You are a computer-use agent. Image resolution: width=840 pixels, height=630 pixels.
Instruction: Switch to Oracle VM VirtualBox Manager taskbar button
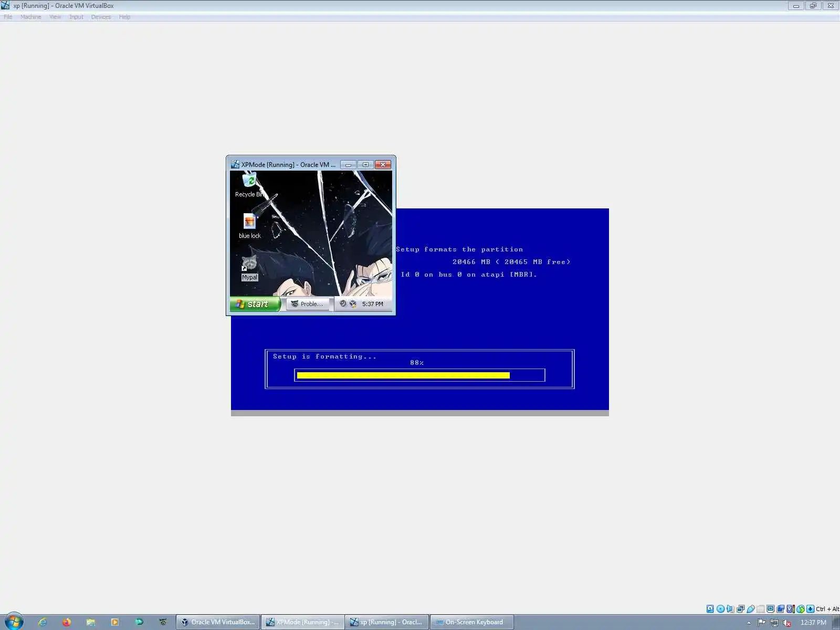(x=218, y=622)
